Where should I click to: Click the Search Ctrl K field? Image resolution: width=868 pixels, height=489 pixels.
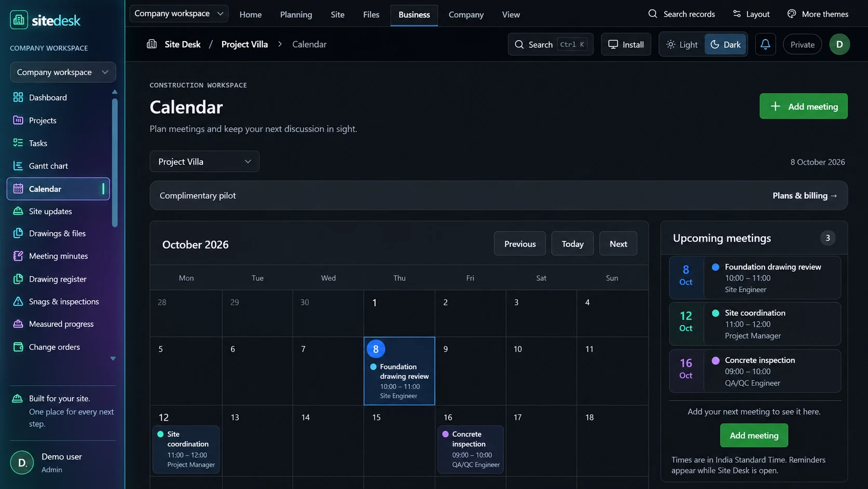coord(550,45)
